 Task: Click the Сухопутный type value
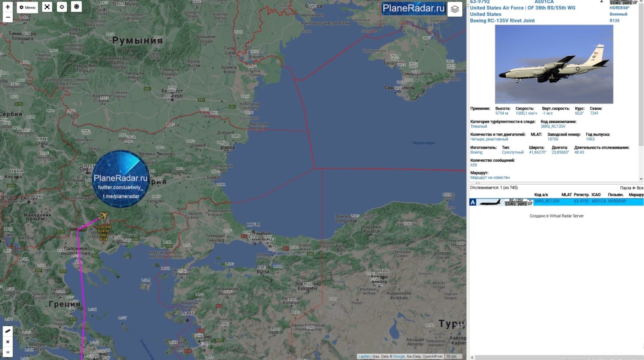click(x=513, y=152)
